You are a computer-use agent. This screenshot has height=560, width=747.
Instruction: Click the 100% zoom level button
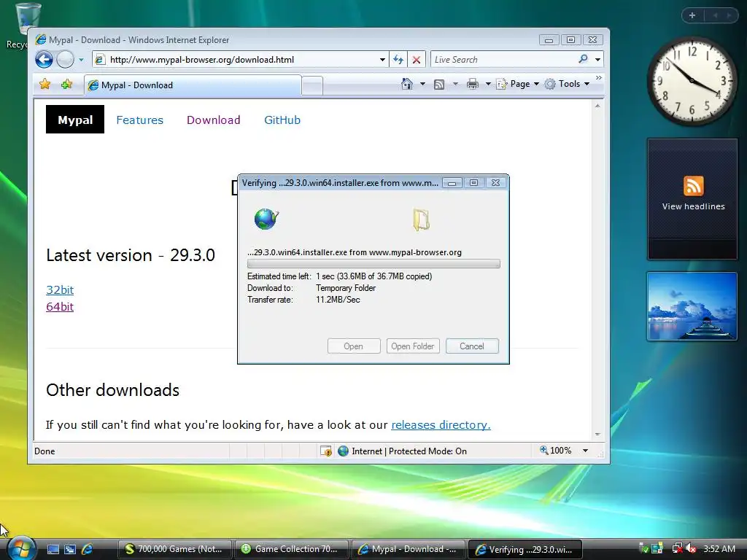click(x=555, y=451)
